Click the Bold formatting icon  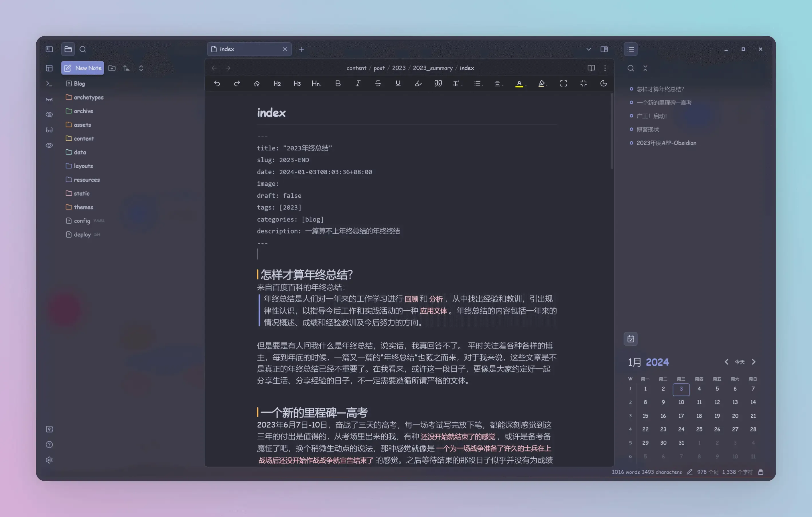(338, 84)
